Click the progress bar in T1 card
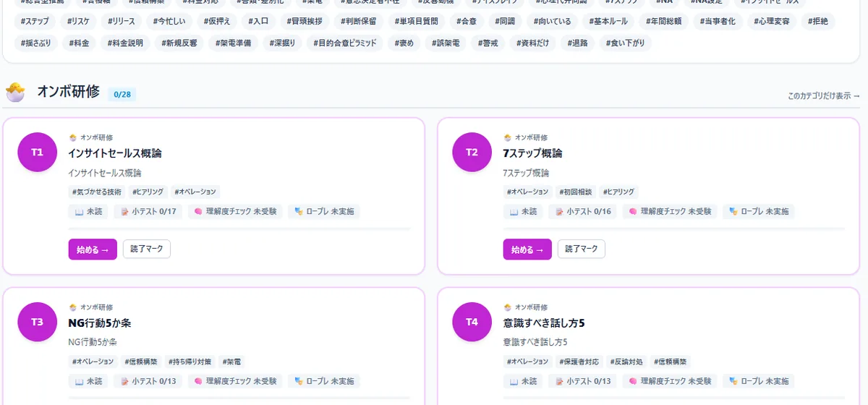868x405 pixels. click(x=239, y=229)
